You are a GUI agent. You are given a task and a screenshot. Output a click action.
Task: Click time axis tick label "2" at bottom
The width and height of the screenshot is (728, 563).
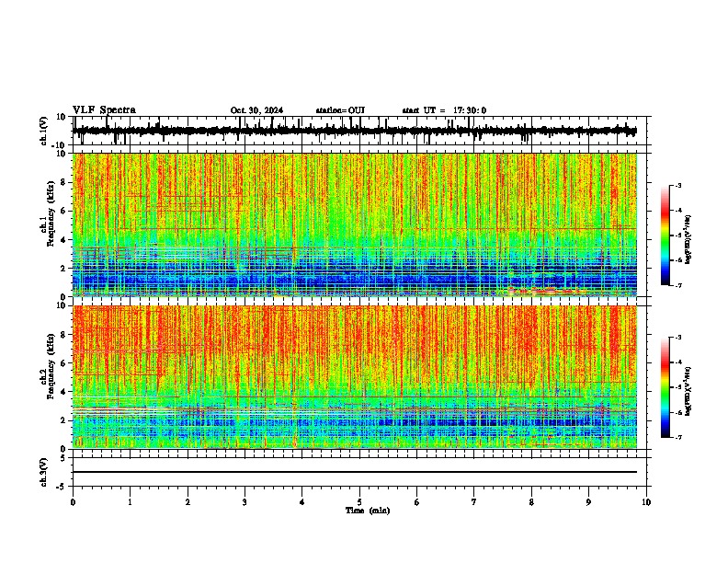click(x=188, y=502)
